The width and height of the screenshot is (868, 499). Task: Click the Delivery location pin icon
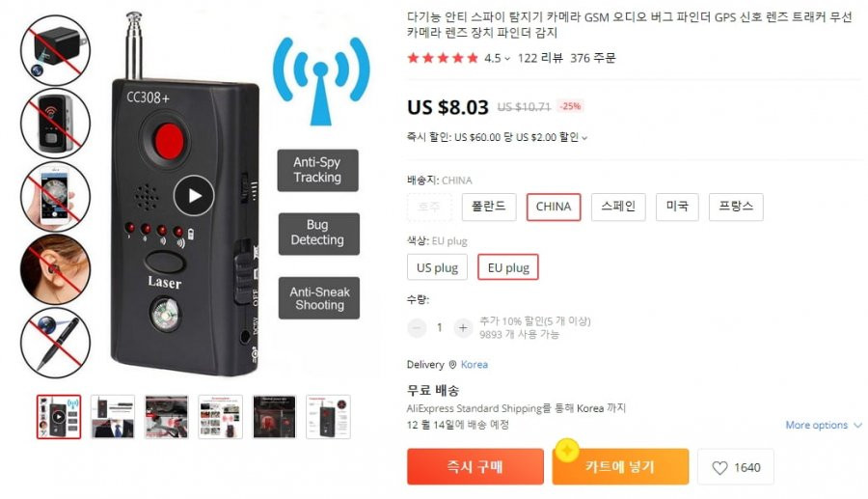[x=452, y=365]
